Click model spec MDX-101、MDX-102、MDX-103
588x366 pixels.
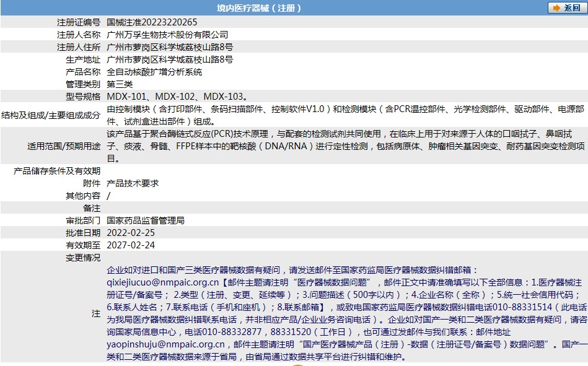(x=177, y=97)
